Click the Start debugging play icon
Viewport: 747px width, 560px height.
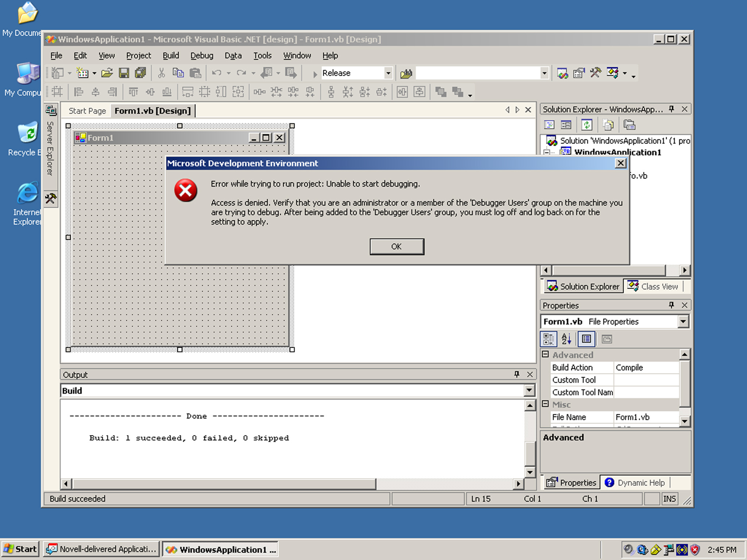pyautogui.click(x=315, y=74)
